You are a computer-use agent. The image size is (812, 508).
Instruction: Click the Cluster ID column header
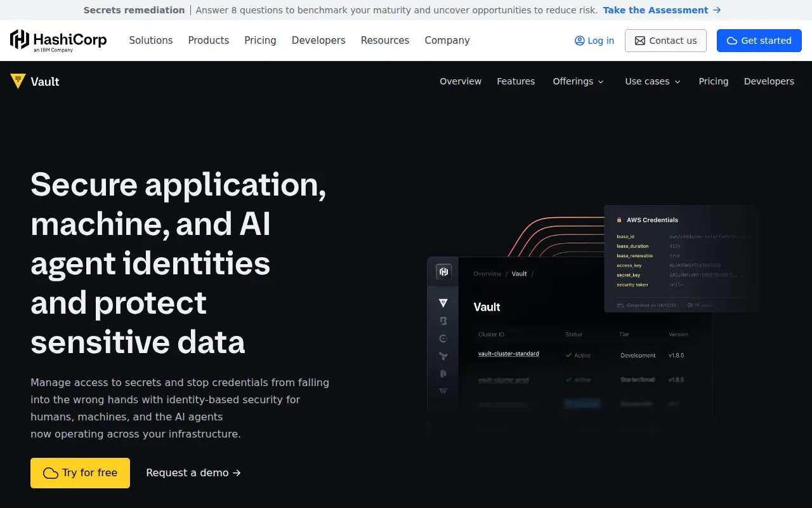point(492,334)
